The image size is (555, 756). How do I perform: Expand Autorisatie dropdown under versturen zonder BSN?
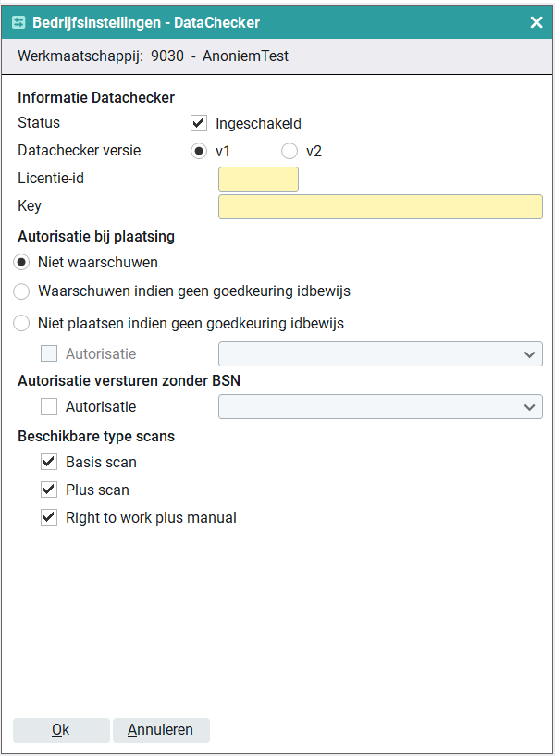[x=380, y=407]
